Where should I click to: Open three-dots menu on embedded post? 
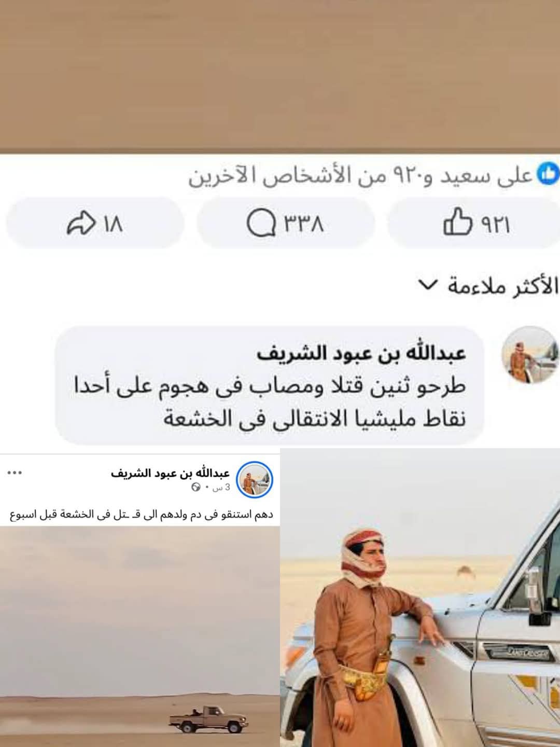(15, 473)
